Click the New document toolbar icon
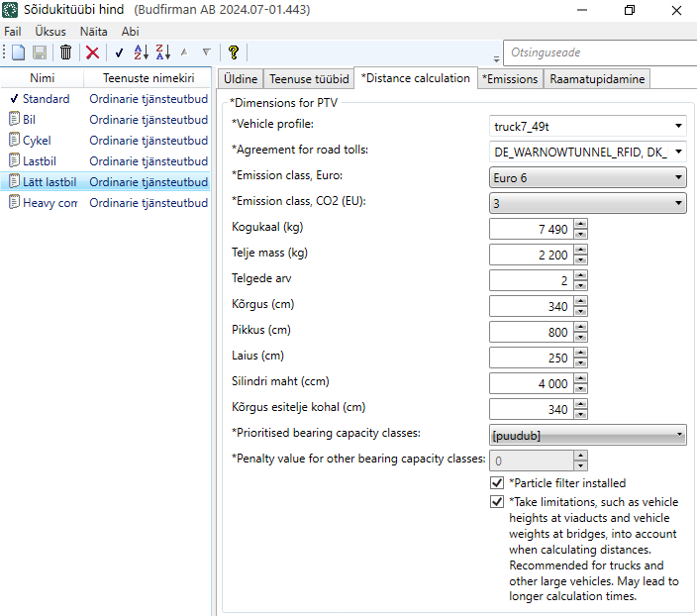This screenshot has width=697, height=616. point(18,52)
